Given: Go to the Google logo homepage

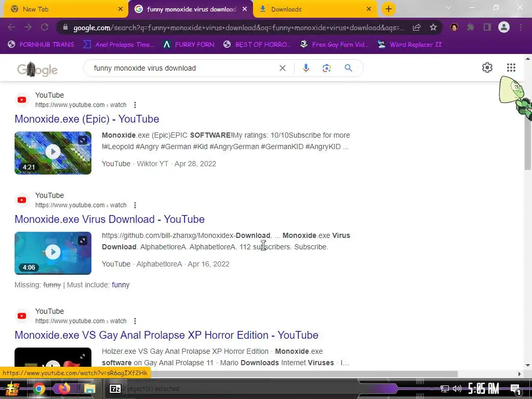Looking at the screenshot, I should pos(37,69).
